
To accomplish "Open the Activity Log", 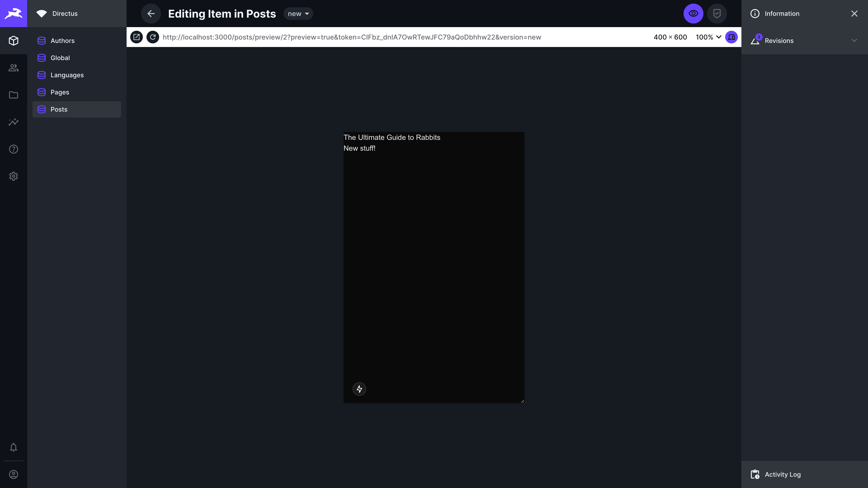I will coord(782,474).
